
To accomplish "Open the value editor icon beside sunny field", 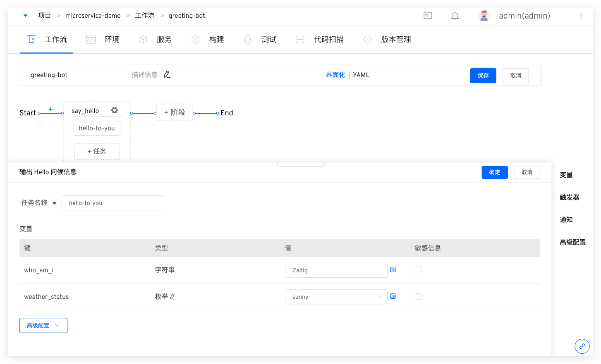I will point(393,296).
